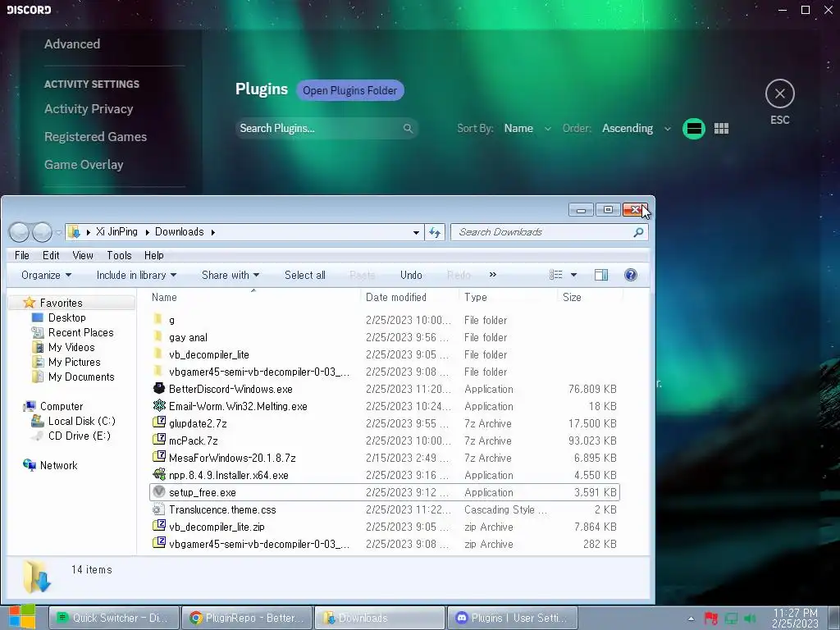Viewport: 840px width, 630px height.
Task: Click the search magnifier in Search Plugins
Action: 408,129
